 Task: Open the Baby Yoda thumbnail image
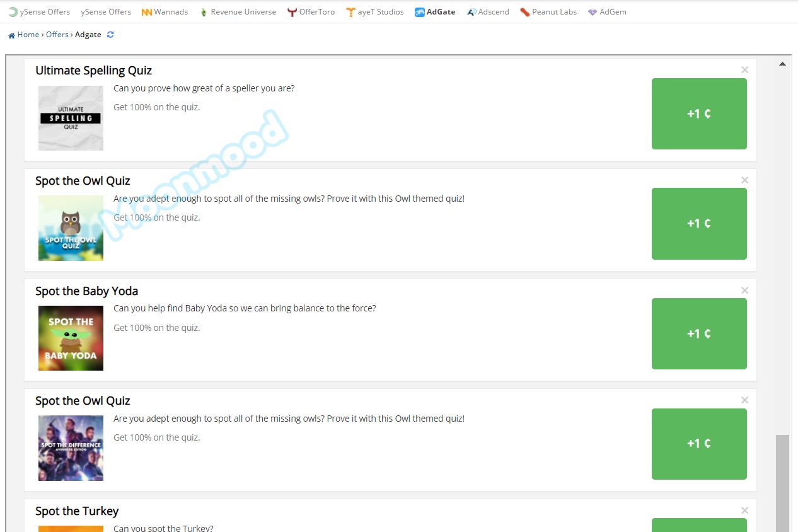tap(71, 338)
